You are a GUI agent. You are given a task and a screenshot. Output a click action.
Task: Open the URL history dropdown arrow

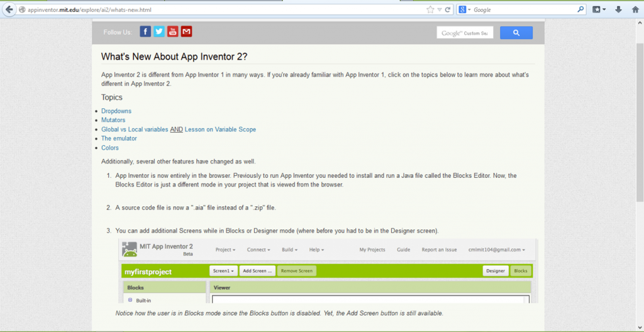[439, 9]
